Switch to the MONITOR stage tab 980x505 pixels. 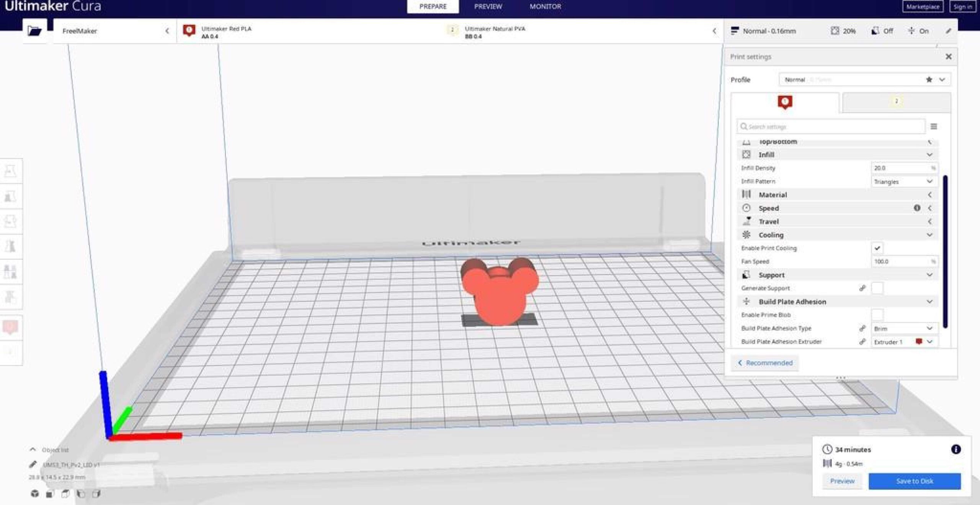(x=545, y=7)
